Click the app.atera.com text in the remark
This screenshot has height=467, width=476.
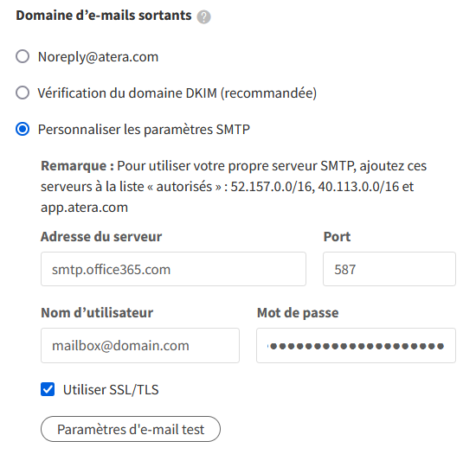coord(85,208)
